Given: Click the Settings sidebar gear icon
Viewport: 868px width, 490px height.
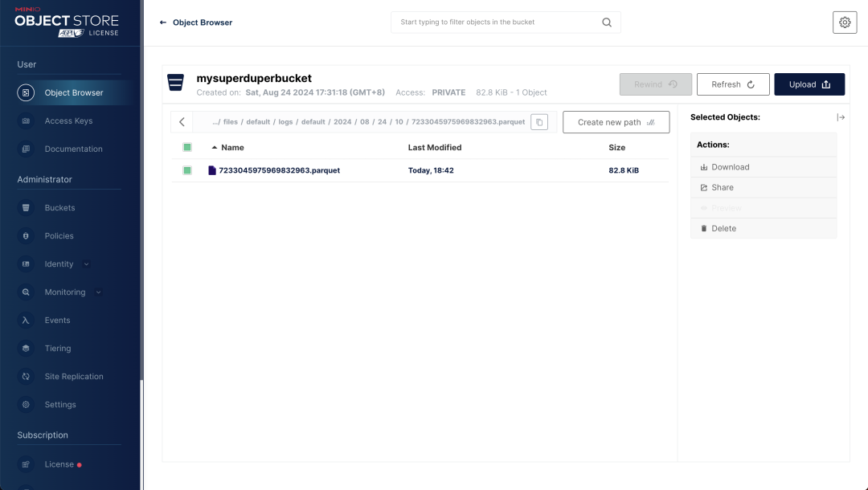Looking at the screenshot, I should coord(26,404).
